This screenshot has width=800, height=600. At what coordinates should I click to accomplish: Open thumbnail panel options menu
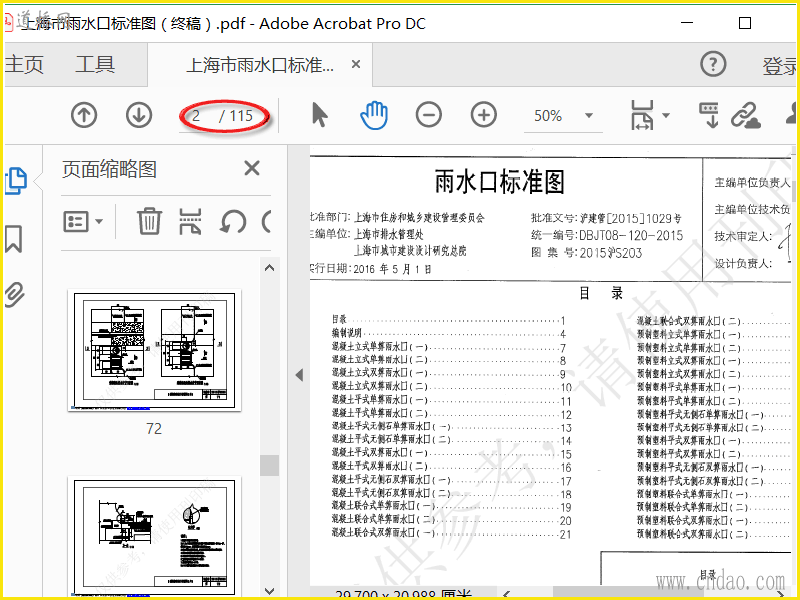click(83, 221)
